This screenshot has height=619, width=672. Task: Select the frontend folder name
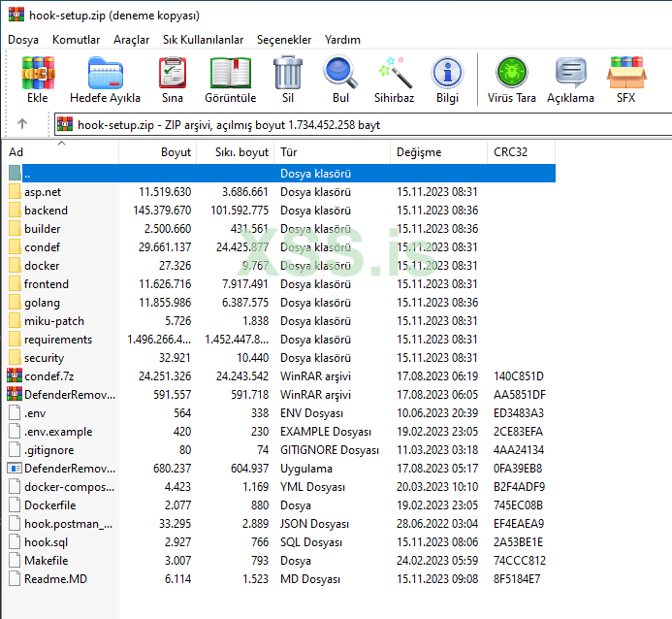pyautogui.click(x=47, y=283)
